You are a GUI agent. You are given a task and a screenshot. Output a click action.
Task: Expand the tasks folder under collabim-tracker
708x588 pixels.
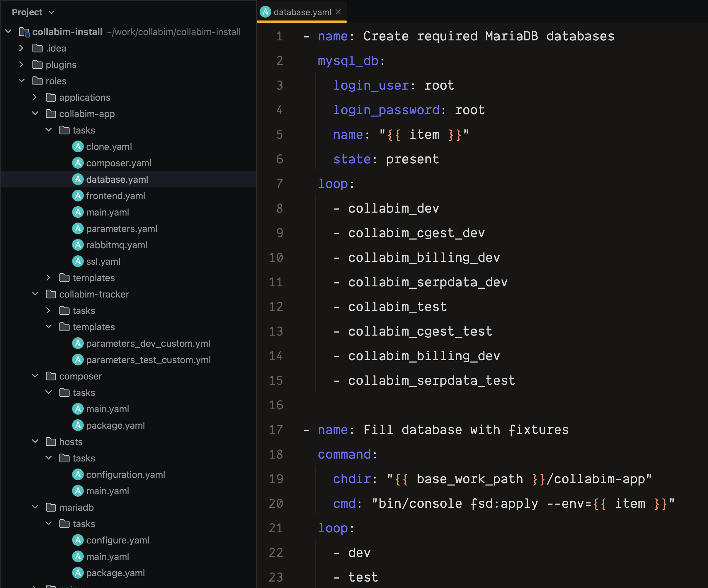click(48, 310)
